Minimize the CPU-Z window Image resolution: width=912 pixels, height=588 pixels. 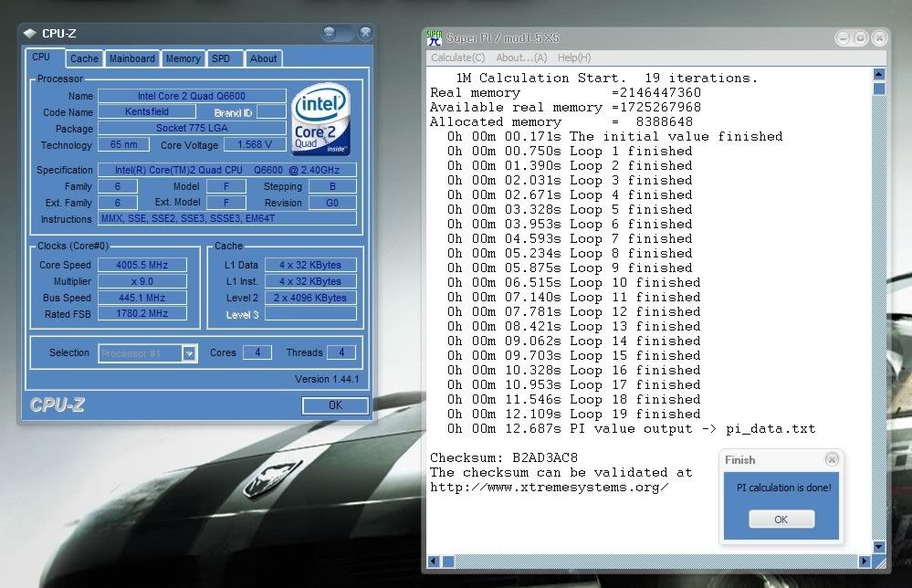330,33
